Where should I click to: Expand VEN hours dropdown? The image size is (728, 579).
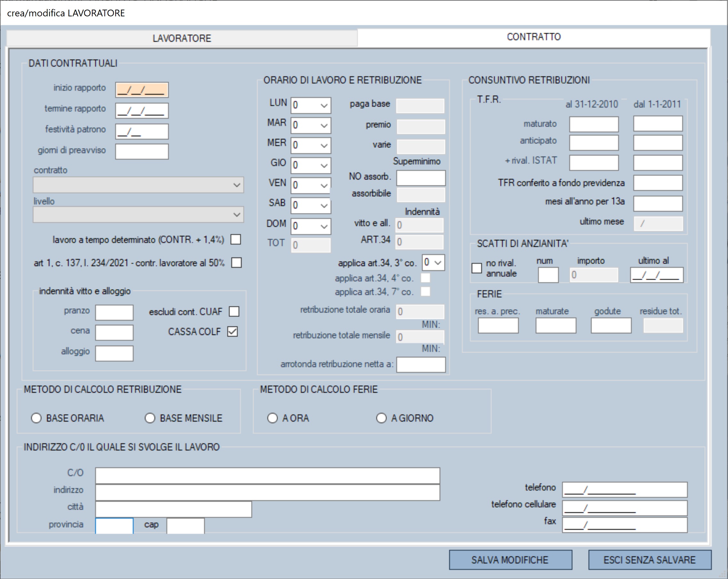click(311, 186)
